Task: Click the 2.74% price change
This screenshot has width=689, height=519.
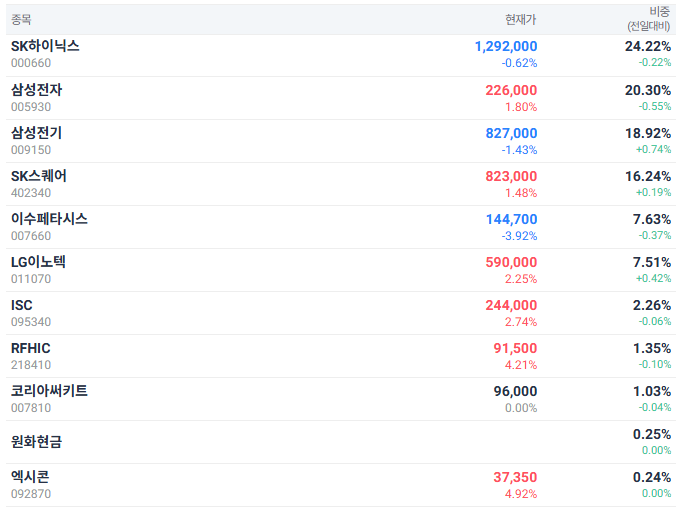Action: [x=521, y=322]
